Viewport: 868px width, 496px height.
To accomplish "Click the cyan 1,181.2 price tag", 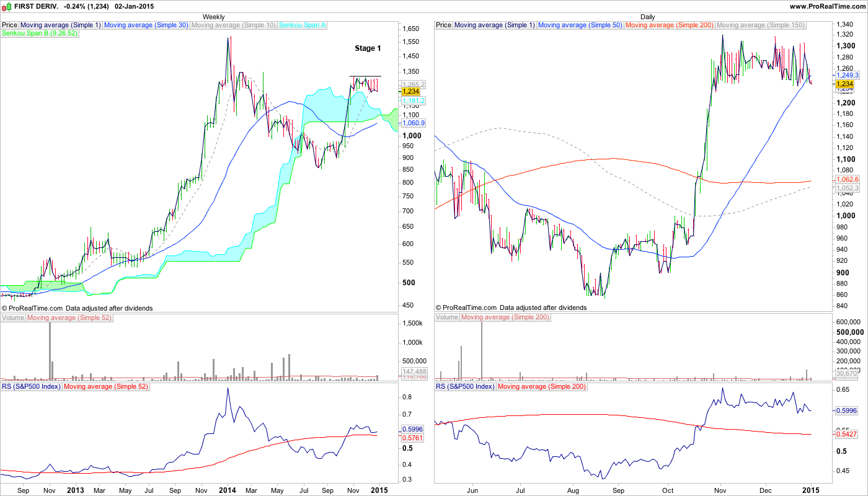I will pyautogui.click(x=413, y=100).
